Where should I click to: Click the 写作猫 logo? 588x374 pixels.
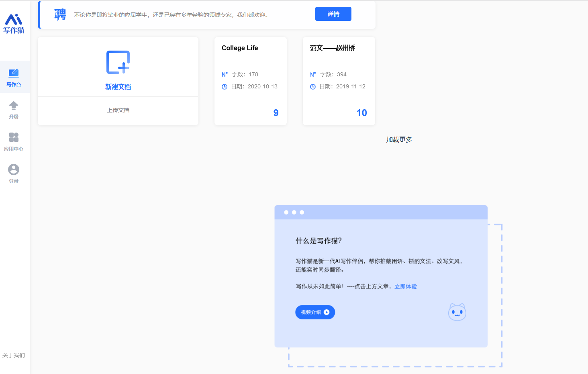coord(14,24)
